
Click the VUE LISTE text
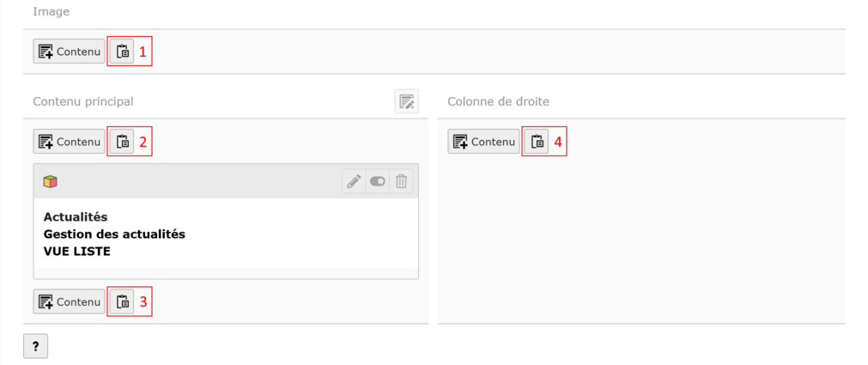(77, 251)
